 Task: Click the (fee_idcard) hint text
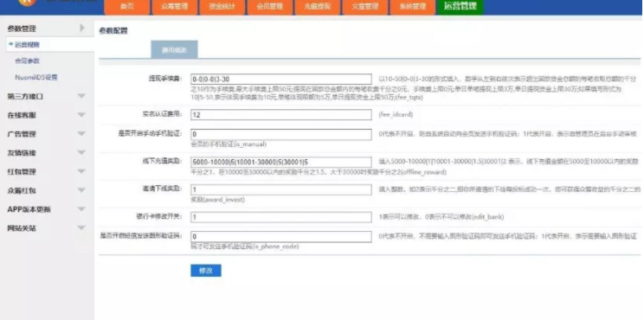click(x=396, y=115)
